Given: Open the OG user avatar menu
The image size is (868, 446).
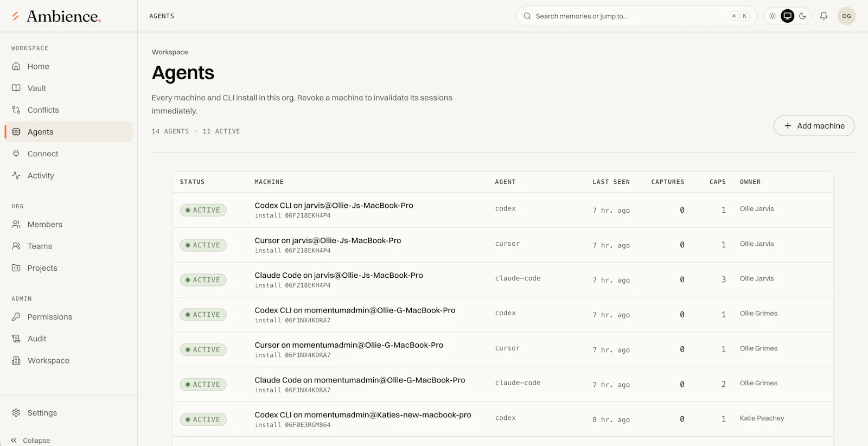Looking at the screenshot, I should coord(846,16).
